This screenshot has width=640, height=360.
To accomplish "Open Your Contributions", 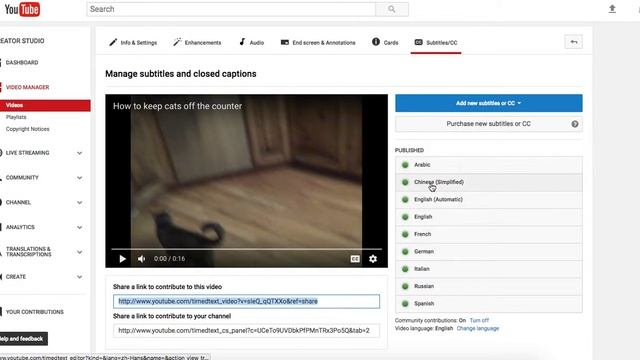I will (35, 312).
